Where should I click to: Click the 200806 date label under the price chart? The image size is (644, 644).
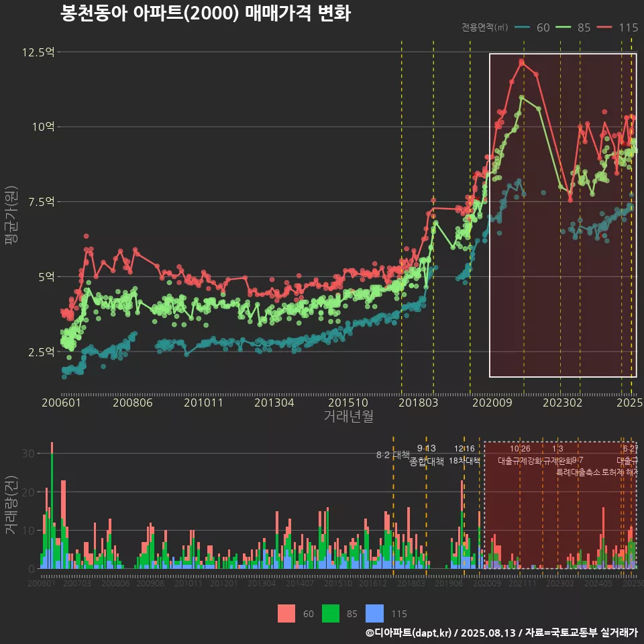133,402
